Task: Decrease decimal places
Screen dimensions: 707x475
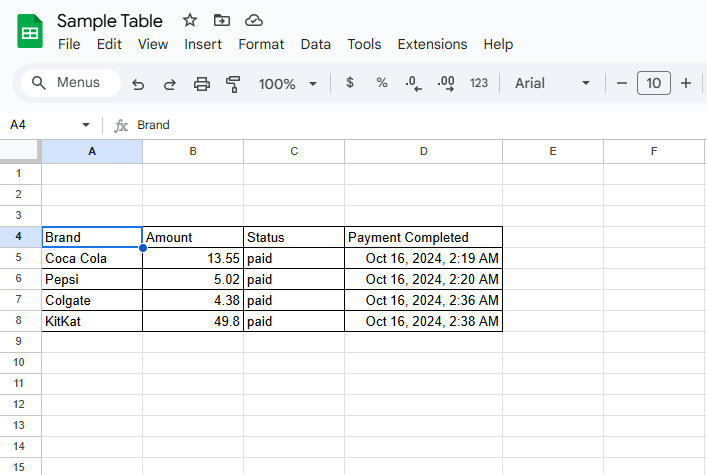Action: tap(413, 83)
